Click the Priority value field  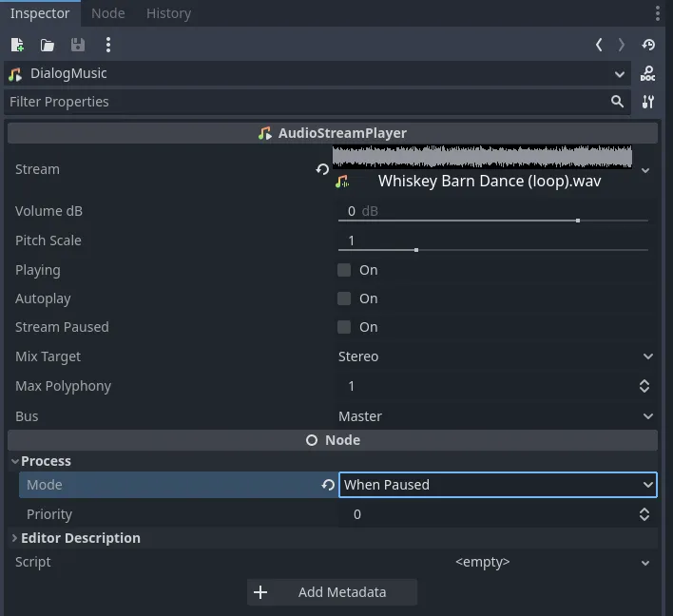487,514
